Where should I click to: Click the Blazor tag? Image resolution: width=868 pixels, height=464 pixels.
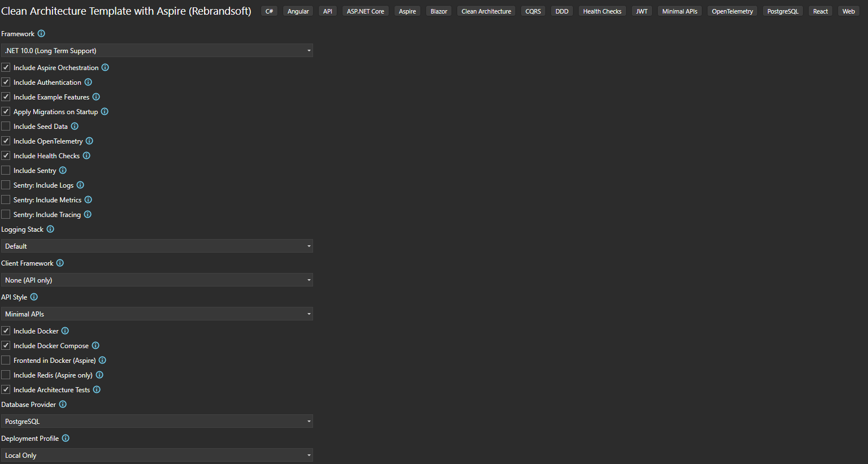pyautogui.click(x=439, y=11)
